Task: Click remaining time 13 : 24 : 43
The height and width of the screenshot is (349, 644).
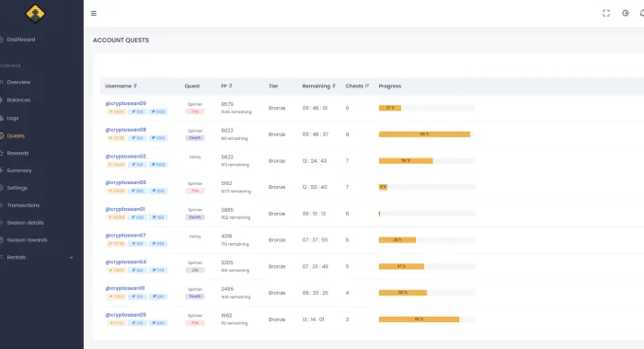Action: [315, 161]
